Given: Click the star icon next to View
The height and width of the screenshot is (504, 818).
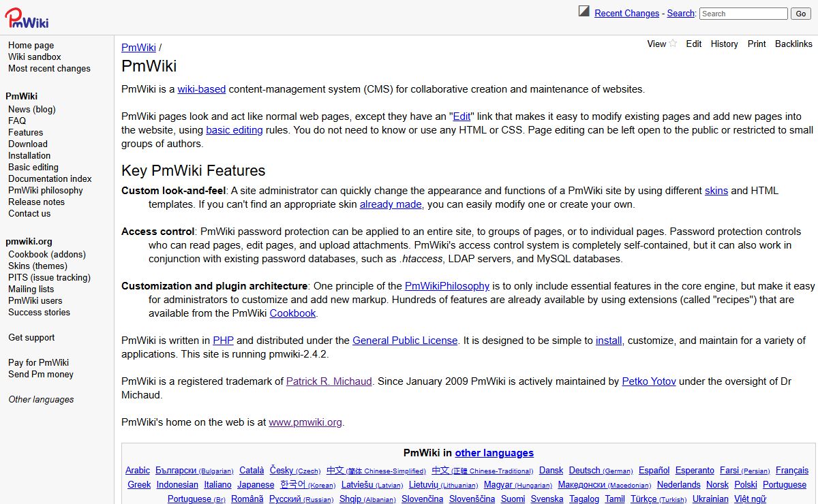Looking at the screenshot, I should click(673, 44).
